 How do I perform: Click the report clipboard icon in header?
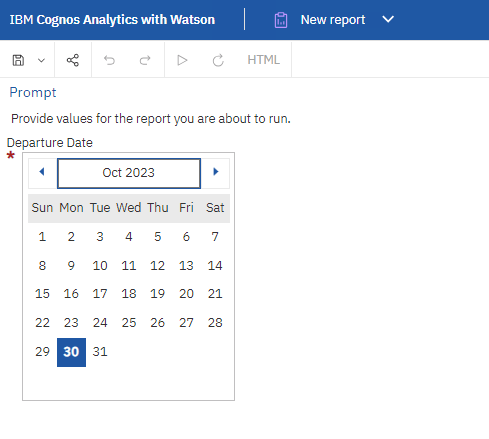(281, 20)
